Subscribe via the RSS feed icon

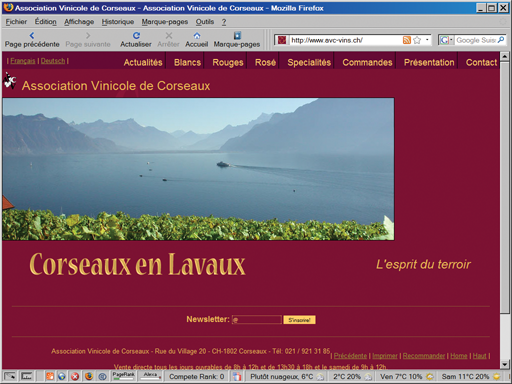pyautogui.click(x=407, y=40)
